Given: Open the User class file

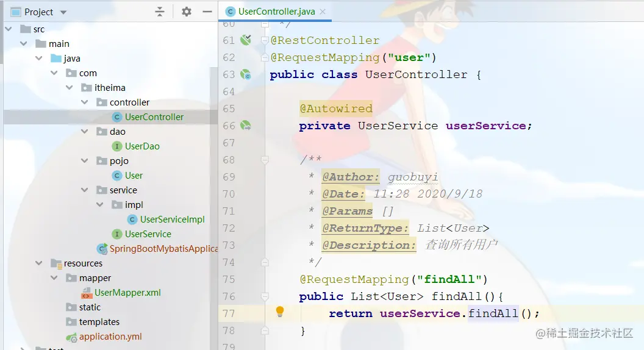Looking at the screenshot, I should (x=134, y=176).
